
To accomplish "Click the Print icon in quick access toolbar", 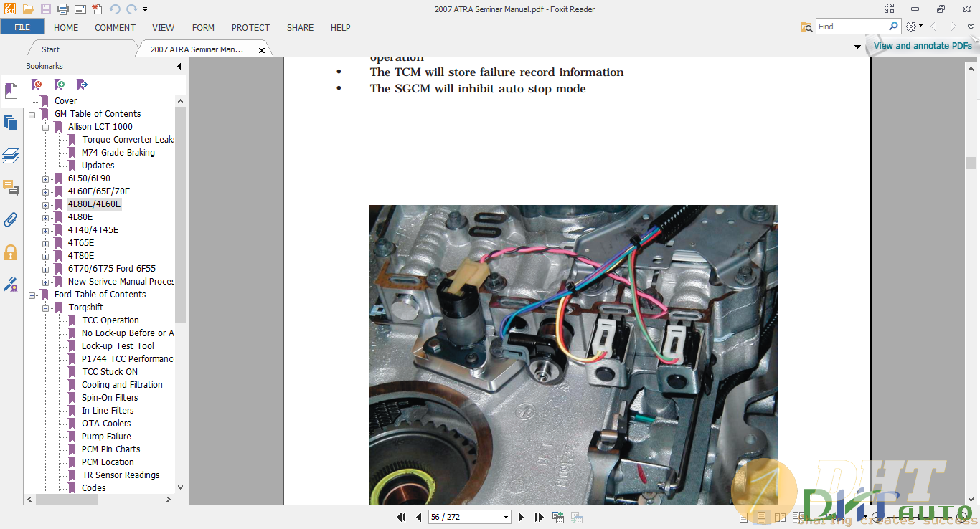I will coord(63,9).
